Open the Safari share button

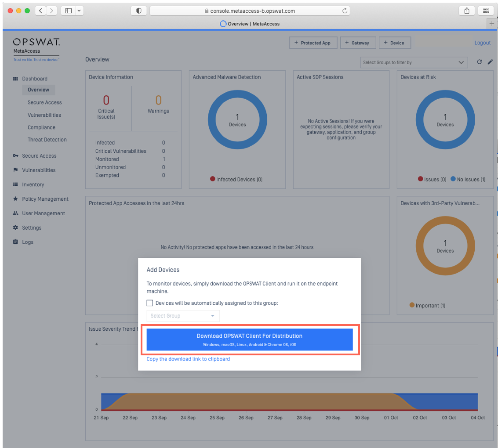click(466, 11)
